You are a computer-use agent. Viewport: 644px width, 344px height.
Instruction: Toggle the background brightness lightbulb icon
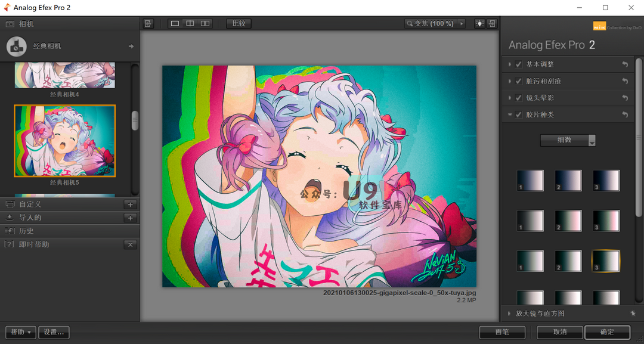coord(479,23)
